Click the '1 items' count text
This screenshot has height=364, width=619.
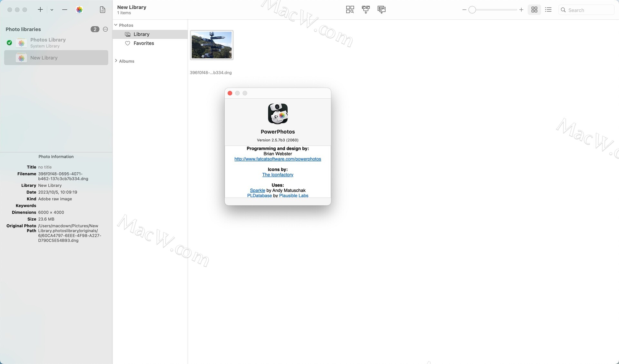coord(124,13)
